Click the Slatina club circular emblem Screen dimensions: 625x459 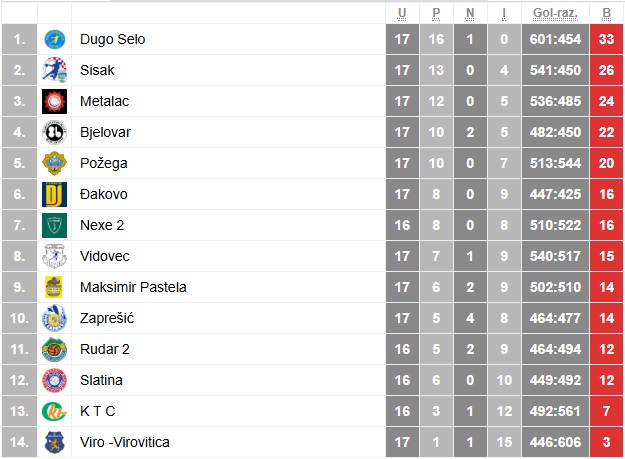point(54,381)
